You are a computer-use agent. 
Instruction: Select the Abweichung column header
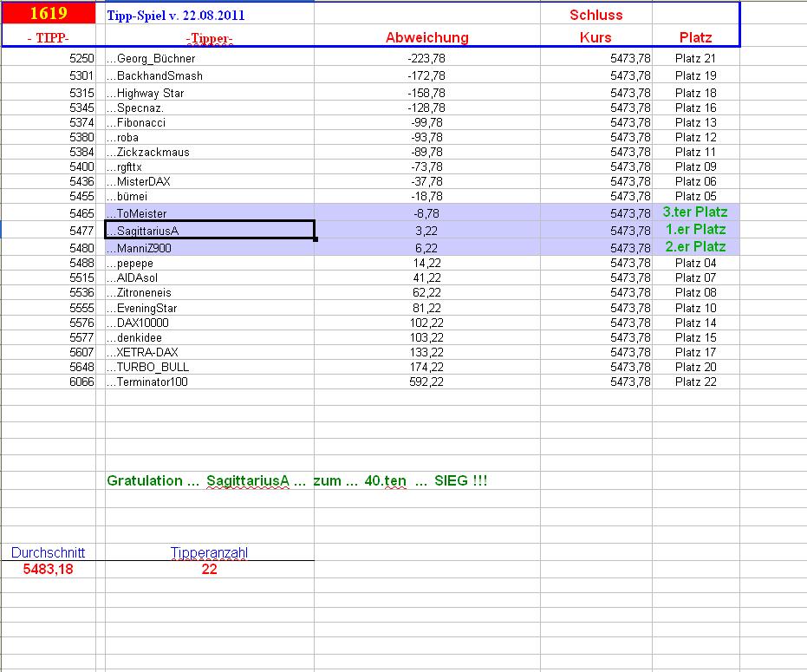pos(428,37)
